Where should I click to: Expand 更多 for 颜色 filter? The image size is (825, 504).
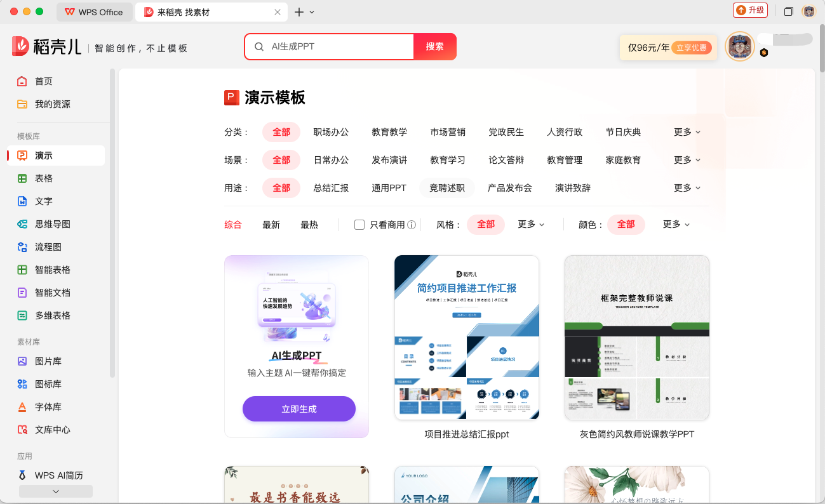[x=676, y=225]
